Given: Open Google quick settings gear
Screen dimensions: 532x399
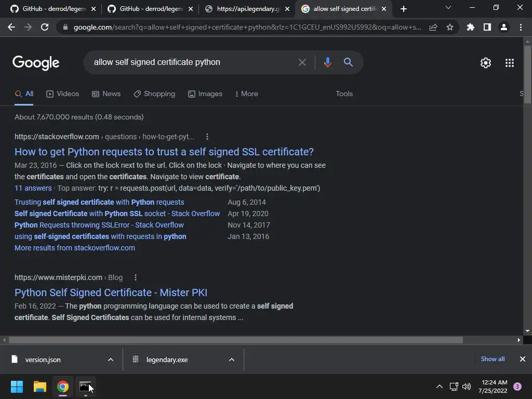Looking at the screenshot, I should pos(486,63).
